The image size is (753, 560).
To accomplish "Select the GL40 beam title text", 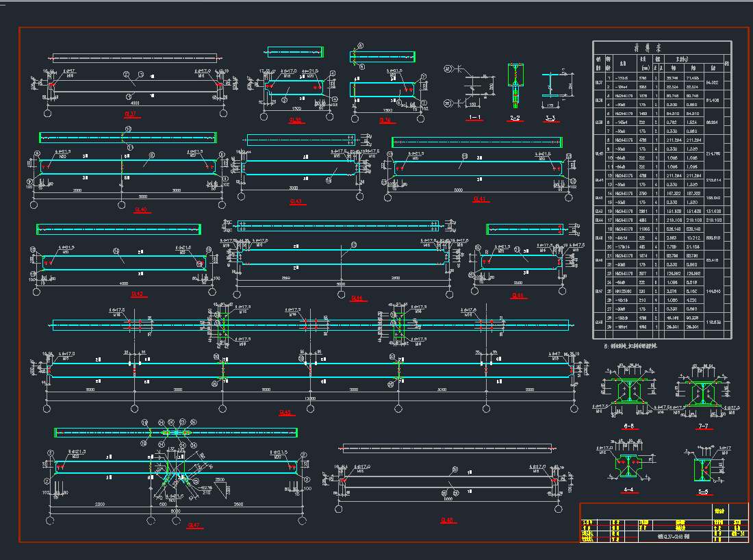I will pyautogui.click(x=141, y=210).
